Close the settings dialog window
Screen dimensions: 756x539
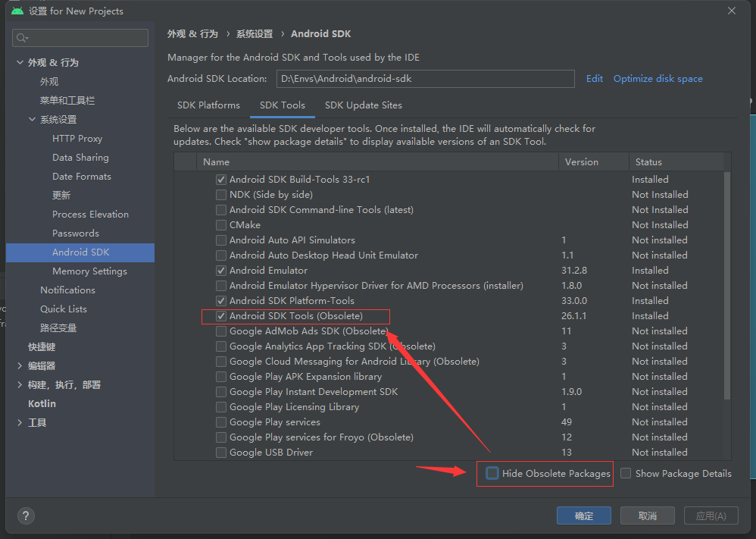731,11
